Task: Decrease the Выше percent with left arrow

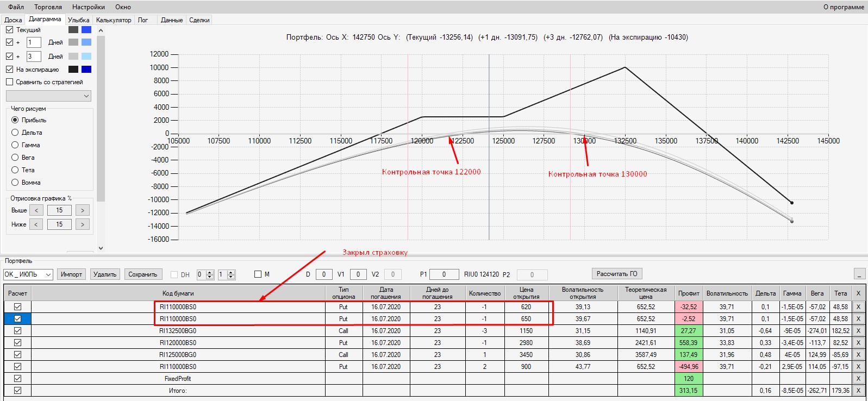Action: point(36,210)
